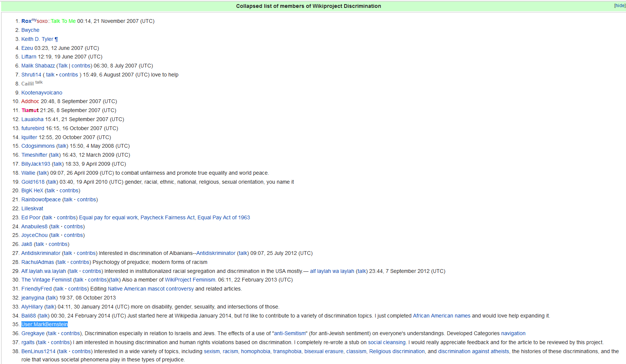Open Gregkaye's user page
This screenshot has width=626, height=364.
click(33, 333)
